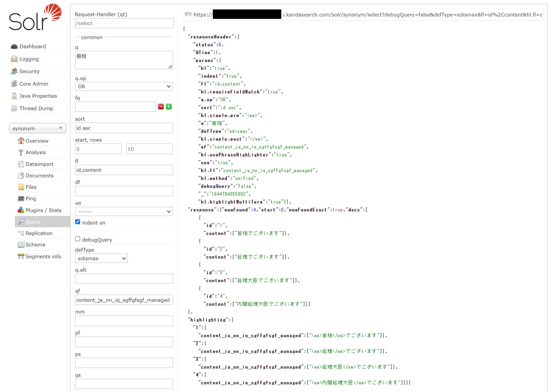Click the sort field with id asc
This screenshot has width=551, height=392.
(x=124, y=128)
